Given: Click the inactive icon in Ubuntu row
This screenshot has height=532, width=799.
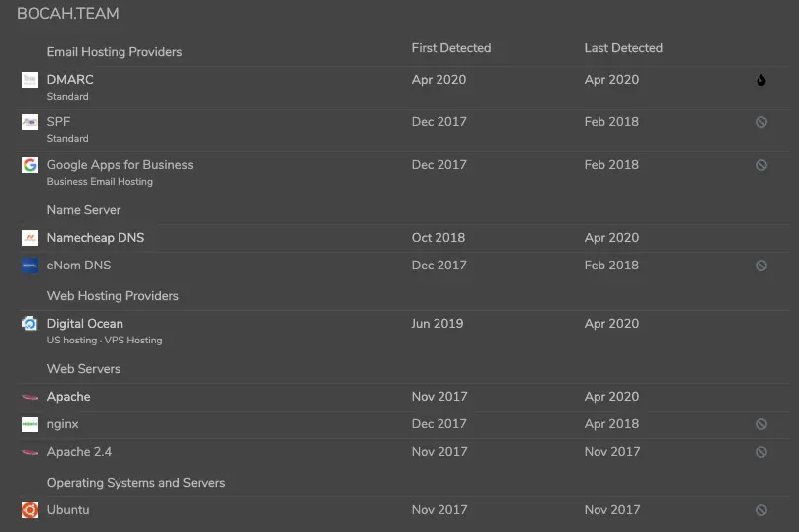Looking at the screenshot, I should click(x=760, y=511).
